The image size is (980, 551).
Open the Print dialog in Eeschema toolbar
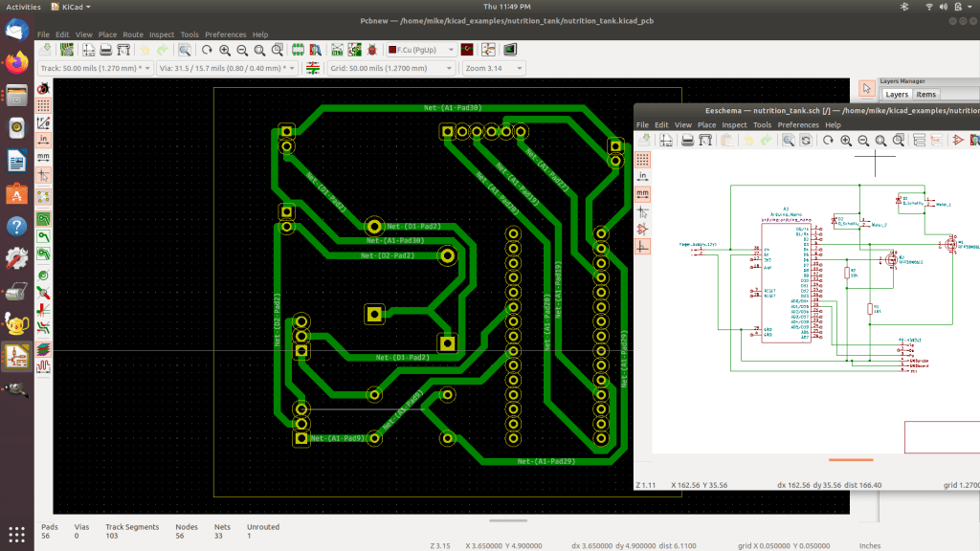(x=686, y=140)
